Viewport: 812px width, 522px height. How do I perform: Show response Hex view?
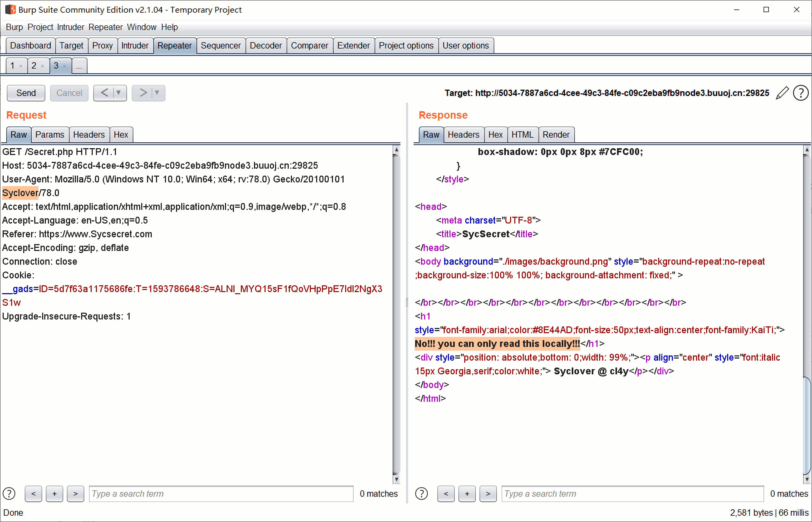(x=496, y=134)
